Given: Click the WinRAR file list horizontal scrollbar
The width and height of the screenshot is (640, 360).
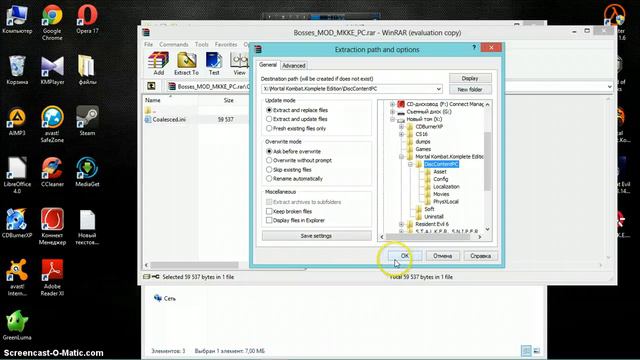Looking at the screenshot, I should click(x=194, y=265).
